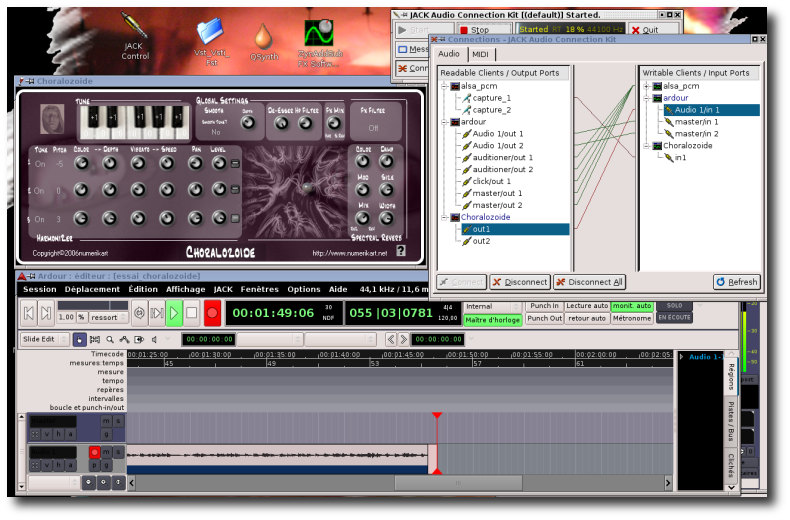Click the Spectral Reverb Mix knob
The height and width of the screenshot is (520, 790).
tap(363, 218)
